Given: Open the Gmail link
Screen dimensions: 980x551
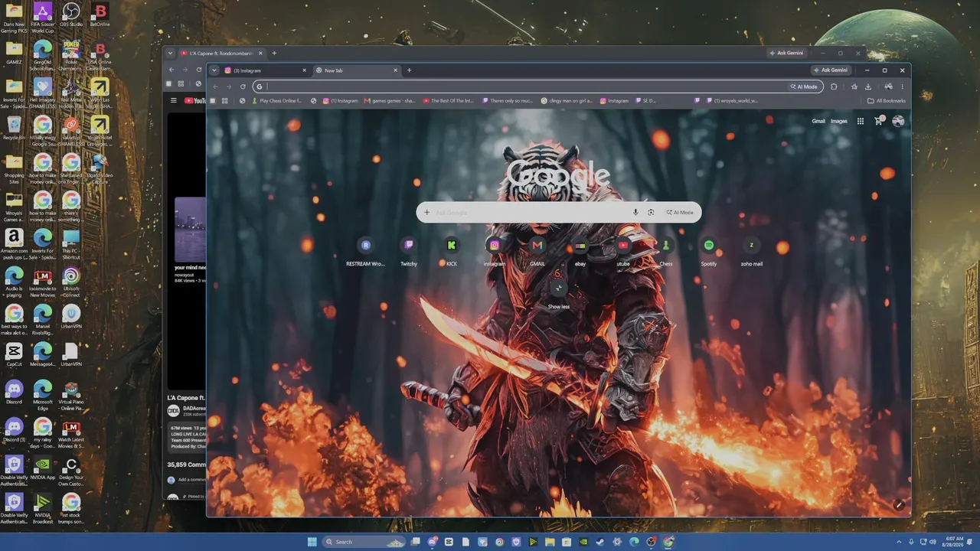Looking at the screenshot, I should [x=818, y=121].
